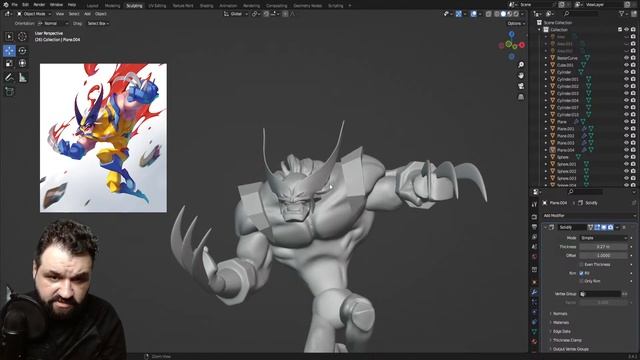The width and height of the screenshot is (640, 360).
Task: Click the Options button in the viewport header
Action: 516,24
